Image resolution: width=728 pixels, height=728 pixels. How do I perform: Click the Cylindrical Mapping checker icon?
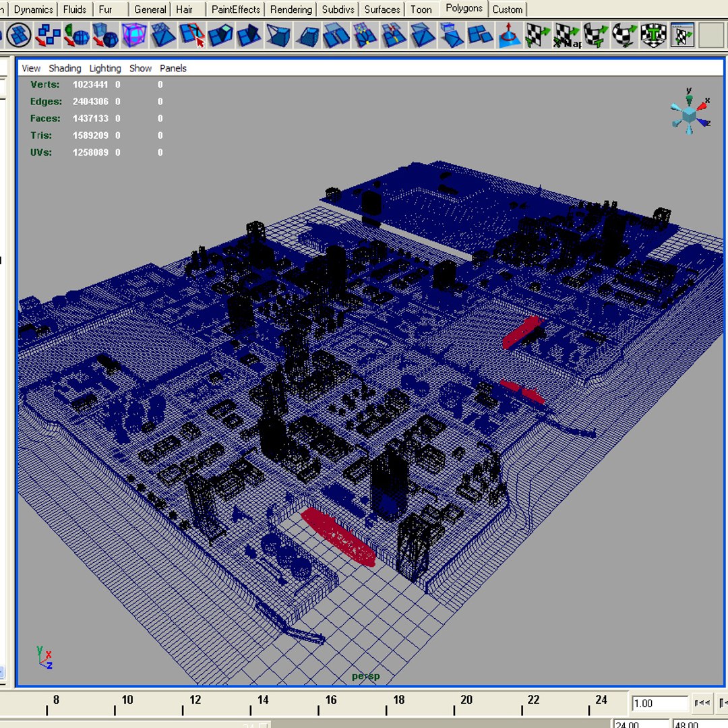point(596,35)
